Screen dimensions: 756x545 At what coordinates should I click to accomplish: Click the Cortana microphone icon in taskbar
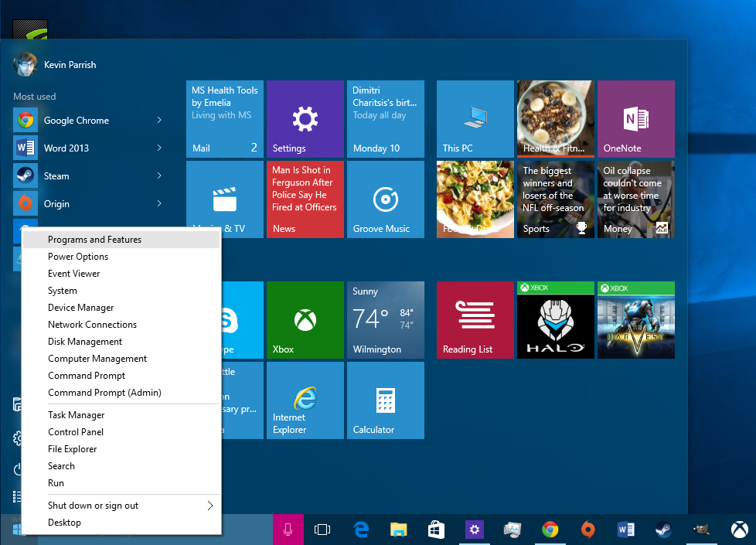click(288, 530)
